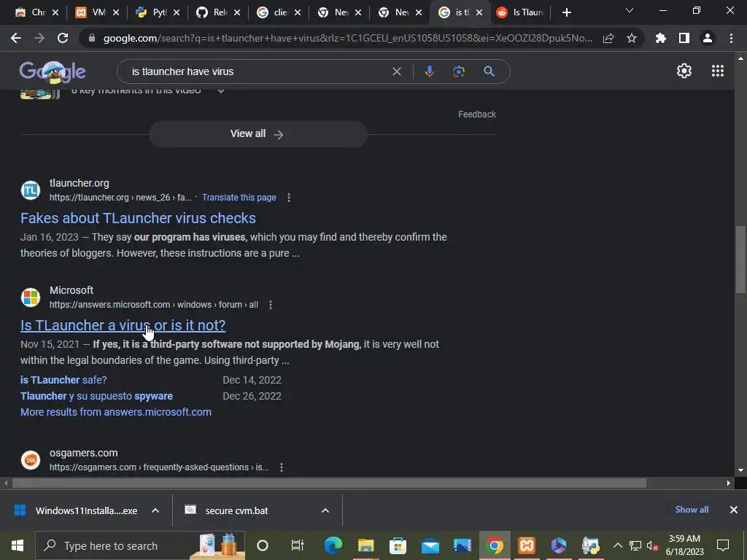Viewport: 747px width, 560px height.
Task: Open more options for osgamers.com result
Action: (282, 467)
